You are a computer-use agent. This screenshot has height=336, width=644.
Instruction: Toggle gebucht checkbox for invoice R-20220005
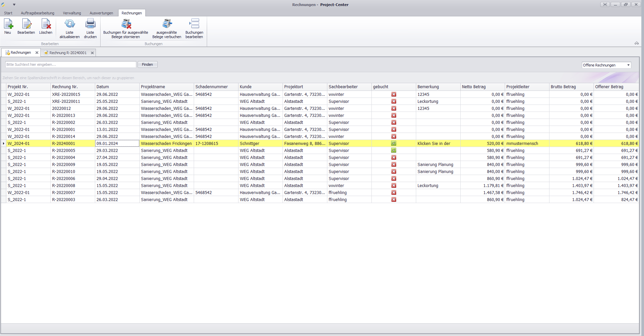[x=394, y=151]
